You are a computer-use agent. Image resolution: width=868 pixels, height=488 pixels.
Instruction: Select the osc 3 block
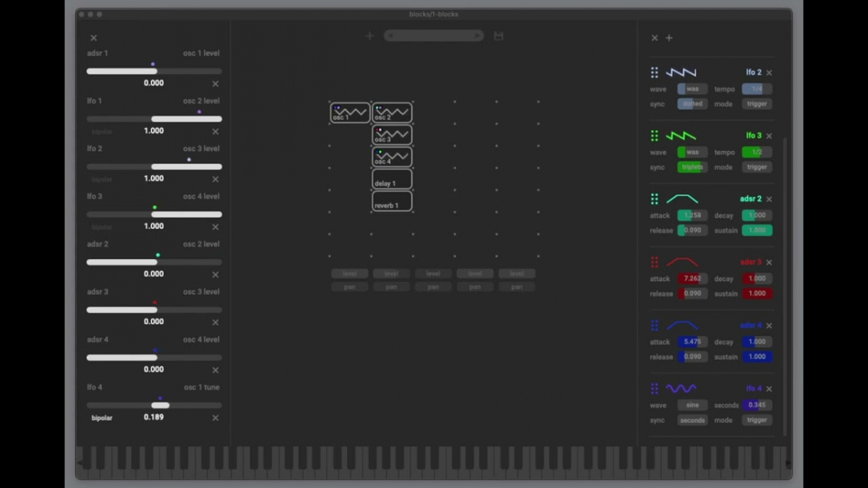pyautogui.click(x=392, y=134)
